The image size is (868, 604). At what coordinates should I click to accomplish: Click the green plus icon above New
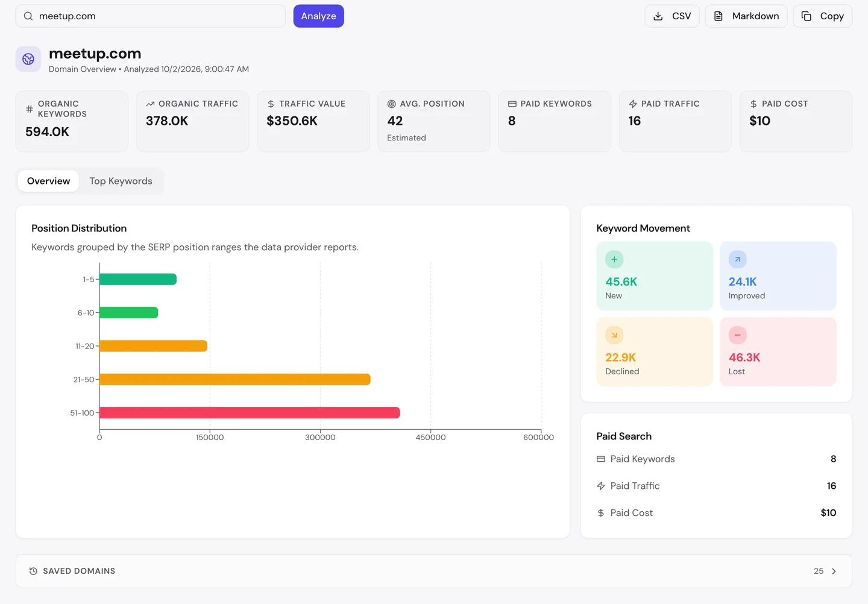click(614, 260)
